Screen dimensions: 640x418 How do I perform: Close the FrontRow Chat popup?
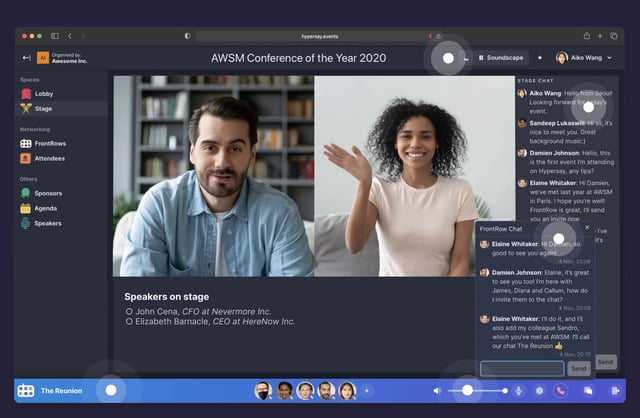(x=587, y=227)
